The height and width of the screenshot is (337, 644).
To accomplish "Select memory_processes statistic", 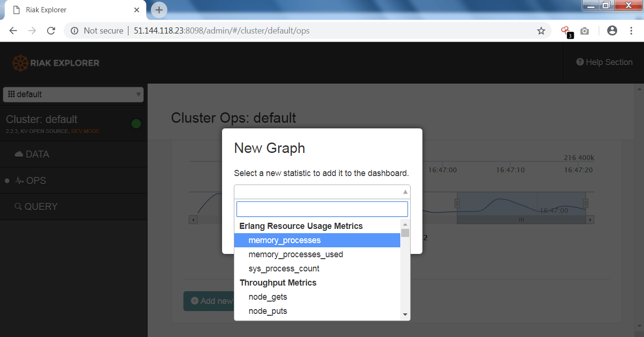I will coord(317,240).
